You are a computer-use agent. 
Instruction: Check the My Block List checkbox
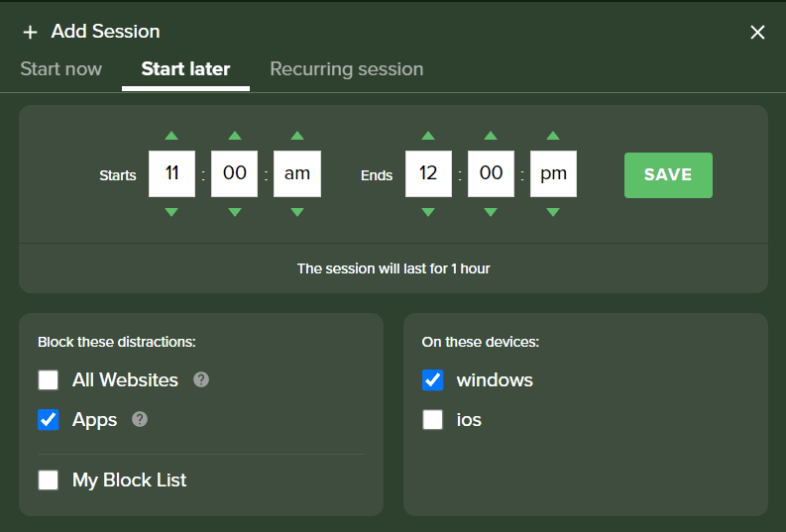(x=49, y=479)
